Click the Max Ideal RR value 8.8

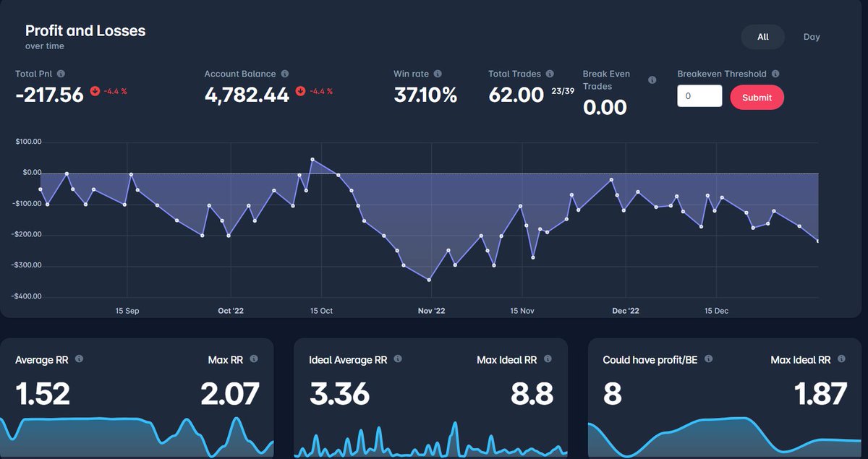(532, 394)
